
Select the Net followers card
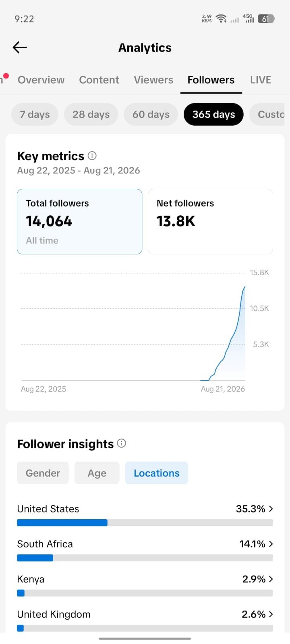pos(210,221)
